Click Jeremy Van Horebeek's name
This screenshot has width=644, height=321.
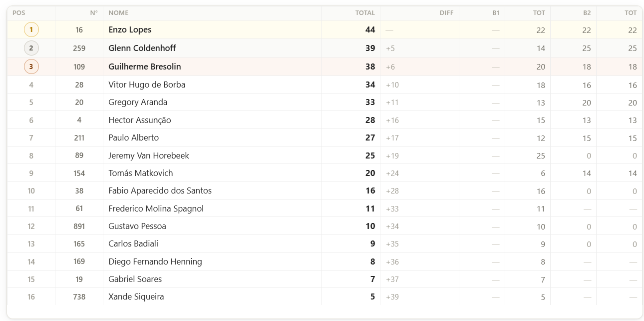(149, 155)
